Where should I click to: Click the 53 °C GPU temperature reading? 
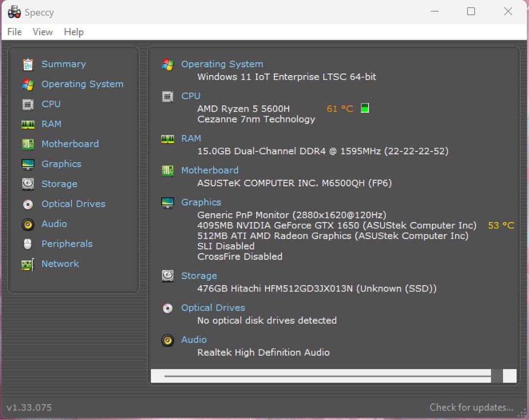click(502, 225)
